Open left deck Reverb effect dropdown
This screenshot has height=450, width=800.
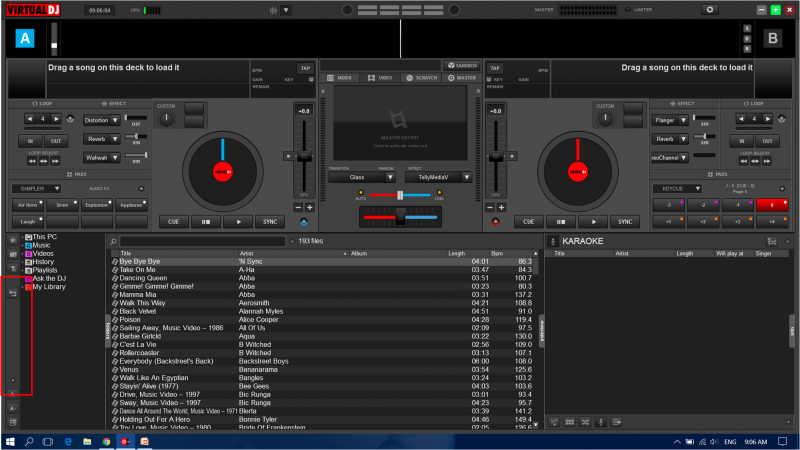coord(115,139)
